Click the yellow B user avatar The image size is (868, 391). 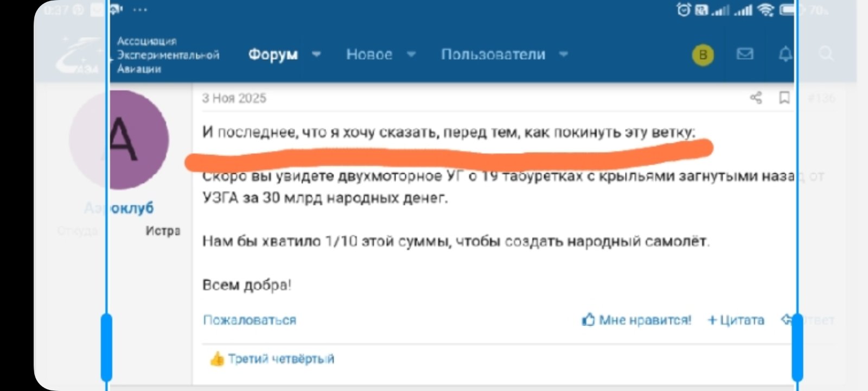coord(703,55)
